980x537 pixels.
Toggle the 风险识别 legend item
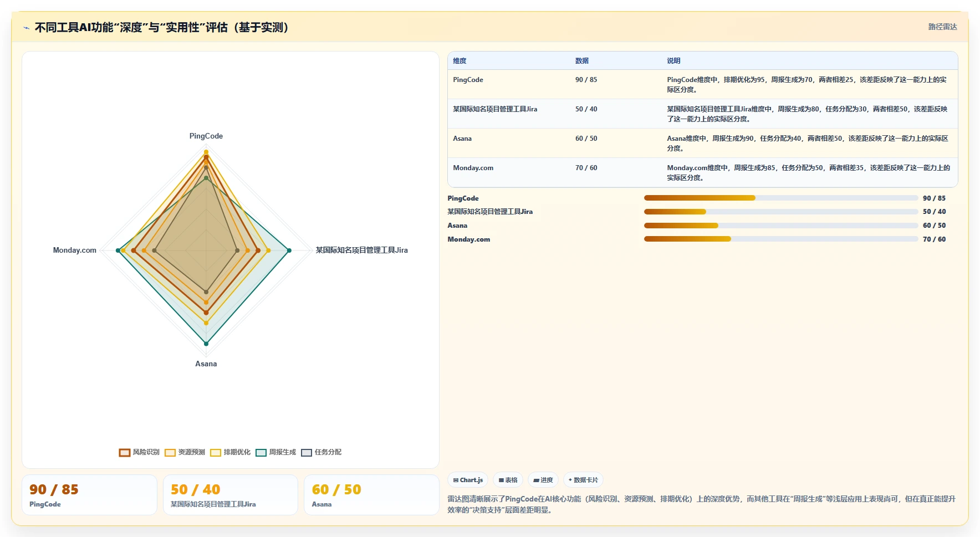coord(140,452)
